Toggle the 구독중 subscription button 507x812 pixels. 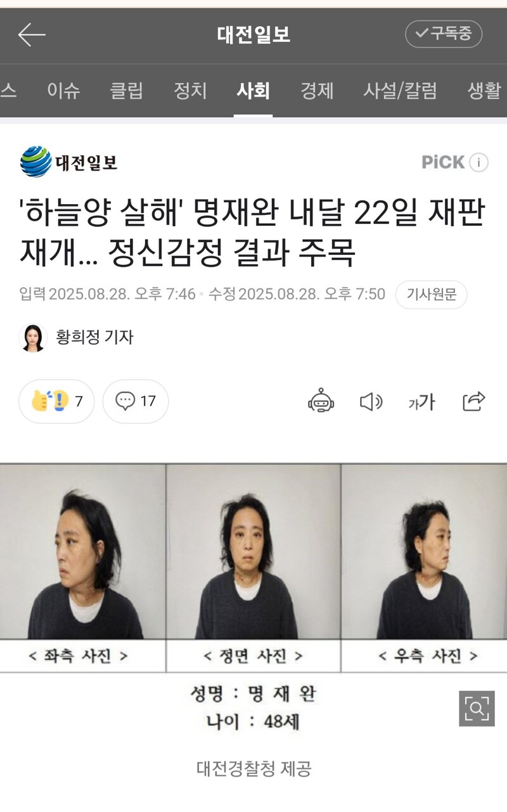click(x=444, y=34)
